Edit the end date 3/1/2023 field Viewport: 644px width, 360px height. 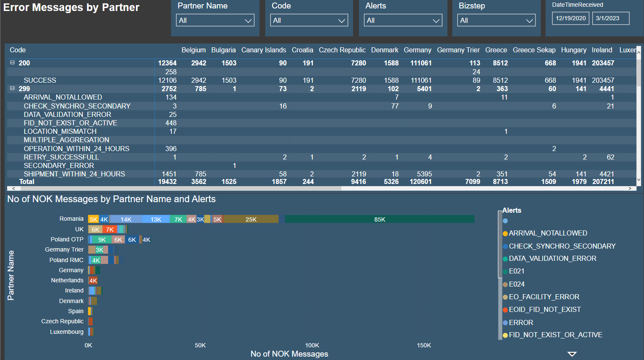tap(611, 18)
